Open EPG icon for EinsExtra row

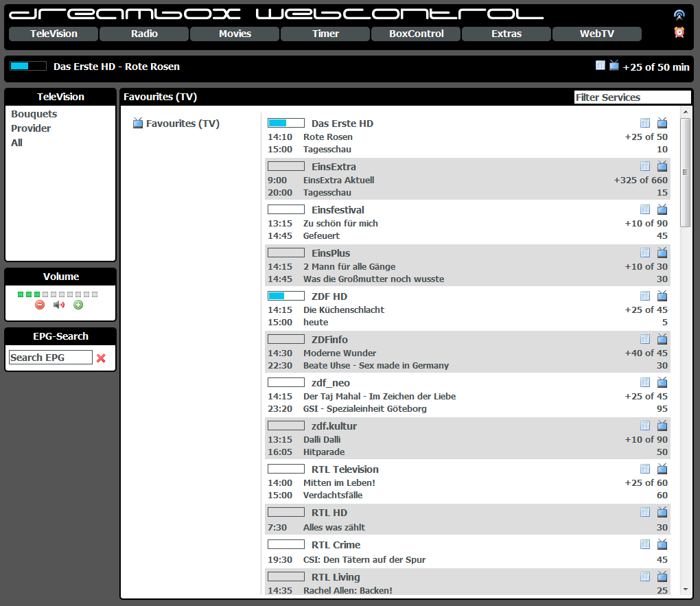click(x=645, y=166)
